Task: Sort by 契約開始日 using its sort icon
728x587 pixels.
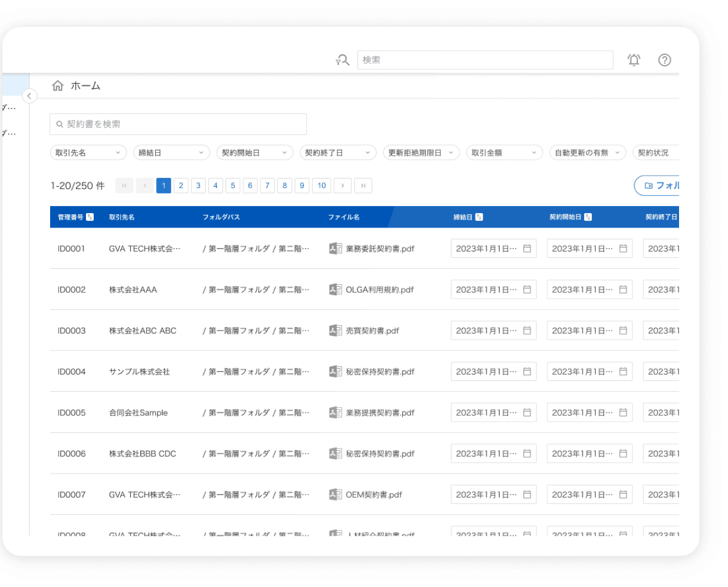Action: click(588, 217)
